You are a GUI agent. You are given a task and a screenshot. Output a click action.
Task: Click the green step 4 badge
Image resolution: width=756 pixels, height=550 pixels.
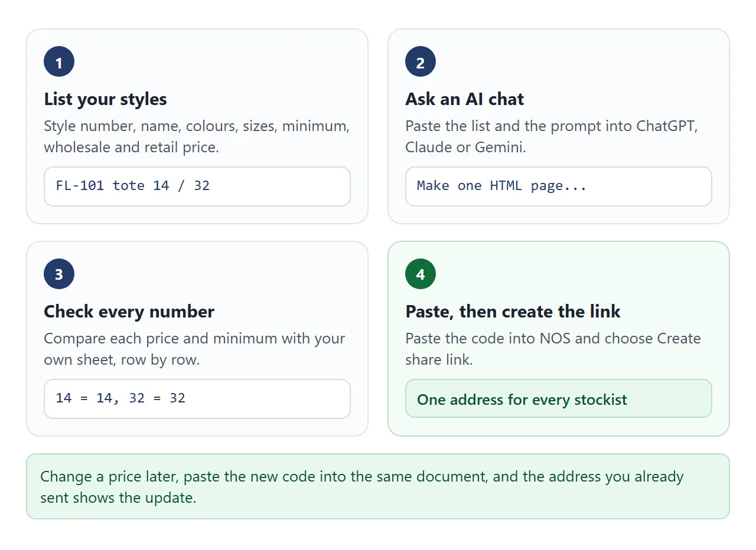click(x=421, y=274)
